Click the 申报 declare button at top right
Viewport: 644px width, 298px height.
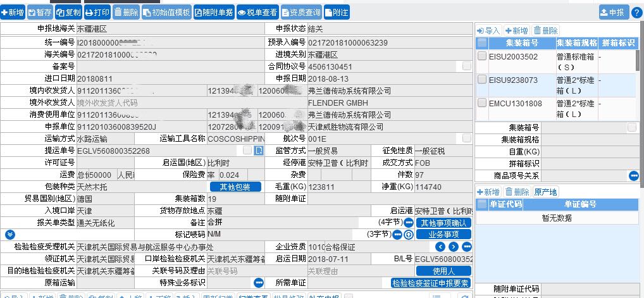614,13
